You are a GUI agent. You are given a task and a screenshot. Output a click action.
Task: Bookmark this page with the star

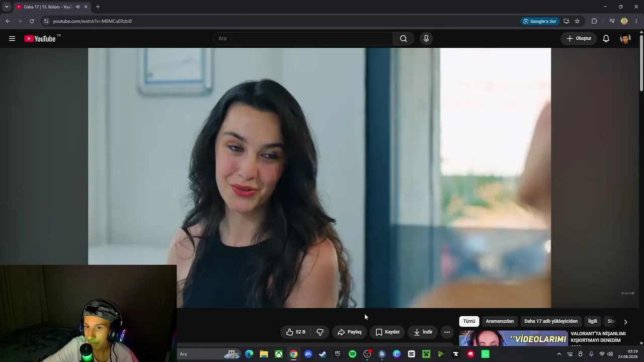coord(577,21)
